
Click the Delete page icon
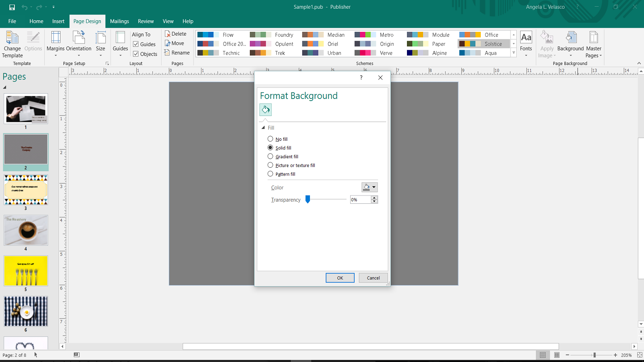[x=168, y=34]
